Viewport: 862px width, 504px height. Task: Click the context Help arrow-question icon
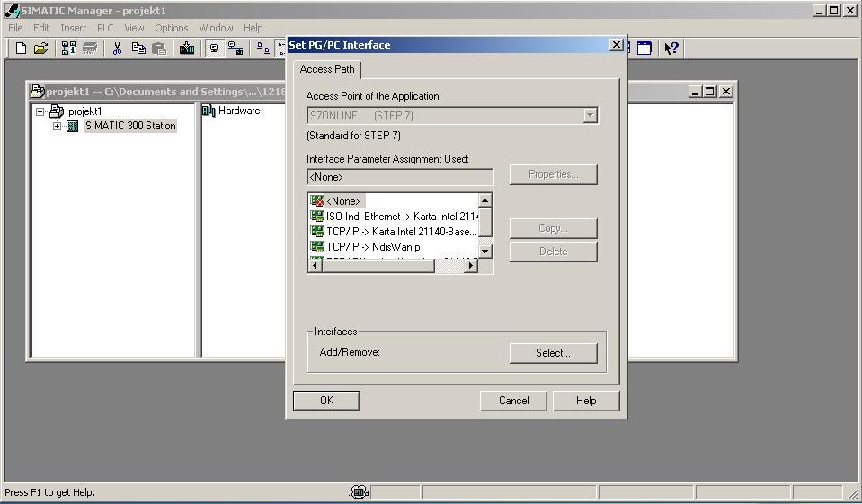tap(671, 49)
